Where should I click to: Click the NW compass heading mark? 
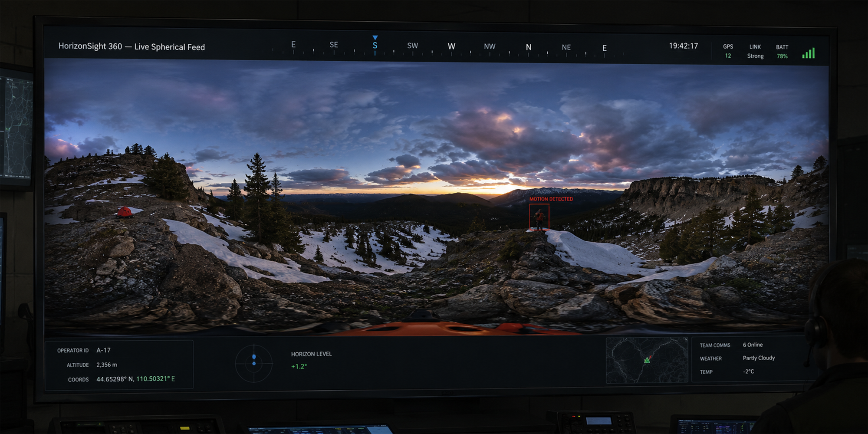[490, 46]
